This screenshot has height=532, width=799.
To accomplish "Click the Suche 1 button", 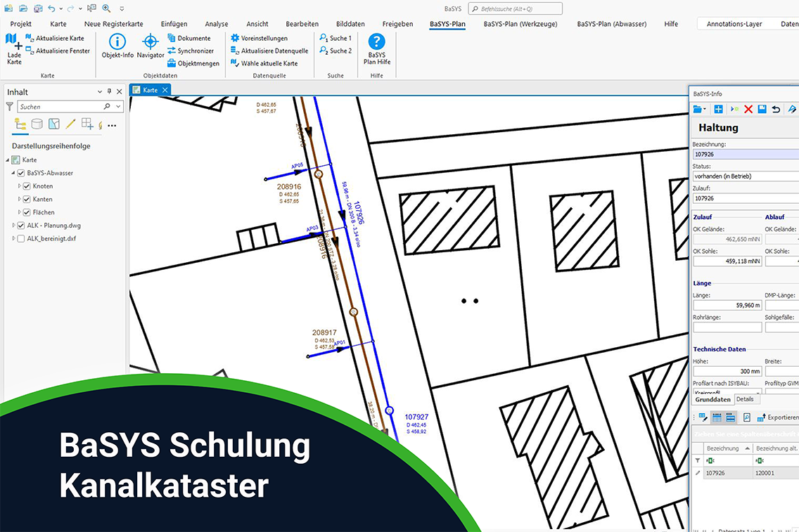I will click(335, 38).
